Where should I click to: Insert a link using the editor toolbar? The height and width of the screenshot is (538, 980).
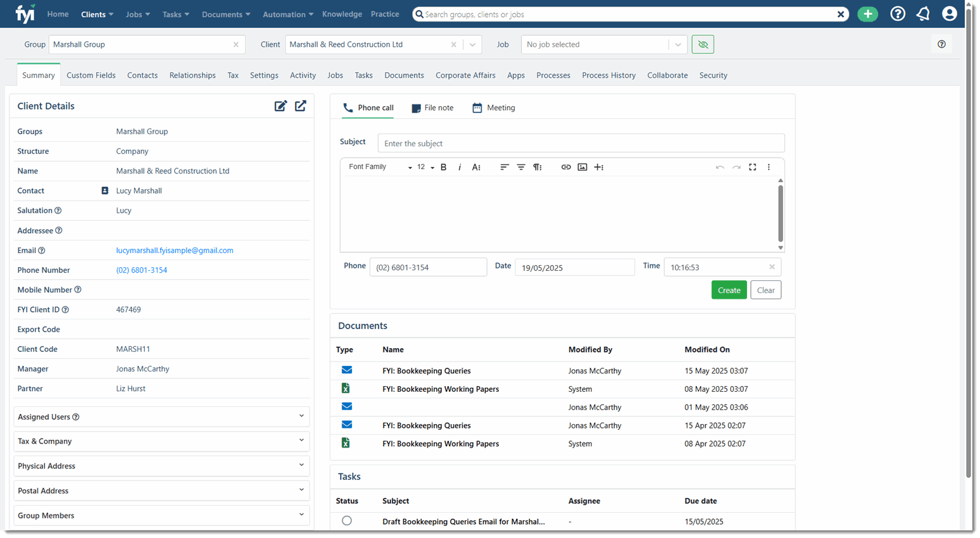[565, 167]
